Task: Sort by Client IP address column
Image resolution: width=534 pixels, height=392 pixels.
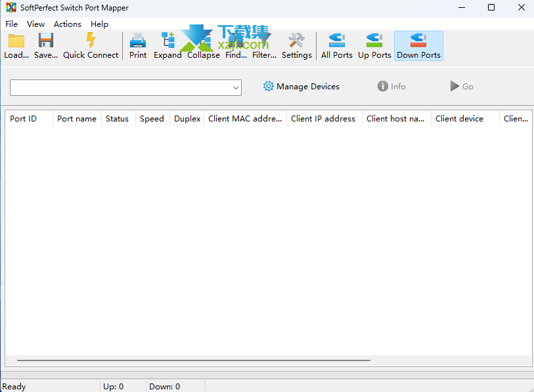Action: click(324, 119)
